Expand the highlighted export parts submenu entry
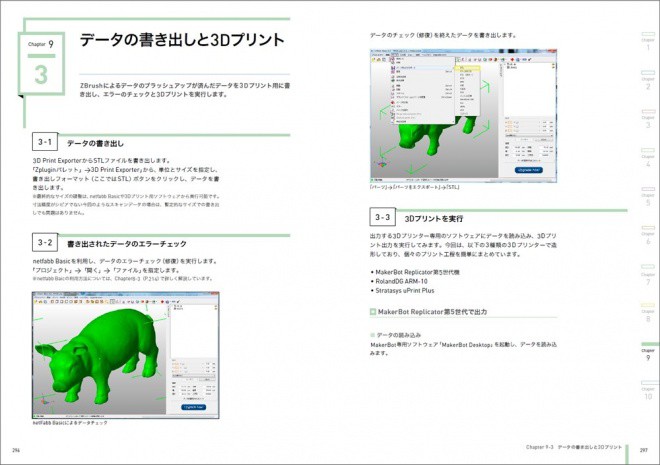Screen dimensions: 660x465 coord(423,68)
